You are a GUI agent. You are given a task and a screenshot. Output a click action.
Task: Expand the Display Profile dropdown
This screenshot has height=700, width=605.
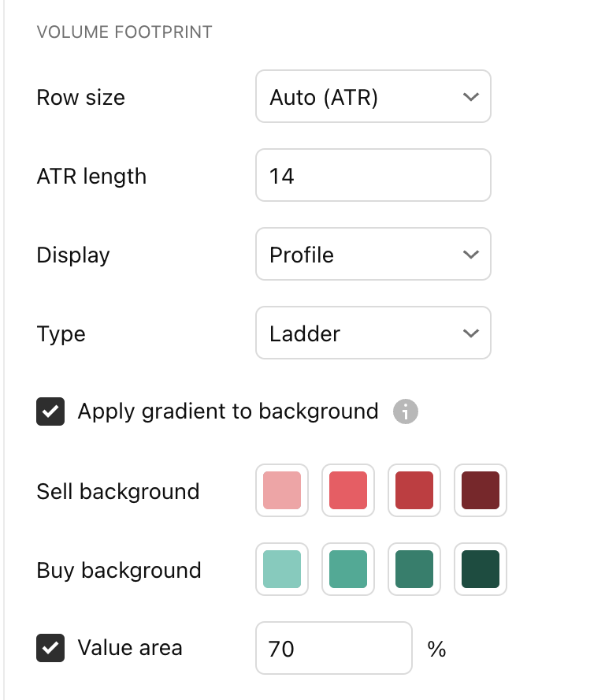373,254
